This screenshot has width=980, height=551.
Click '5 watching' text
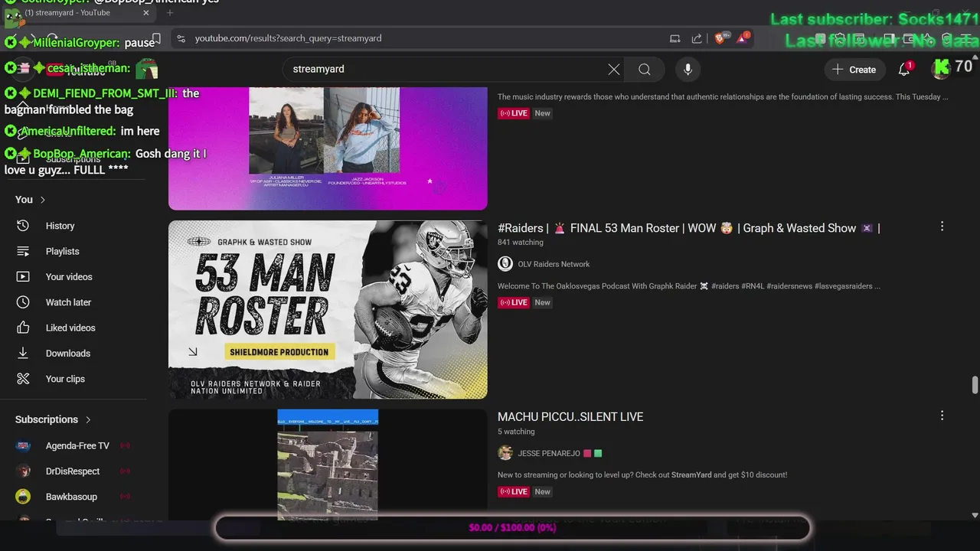(516, 432)
